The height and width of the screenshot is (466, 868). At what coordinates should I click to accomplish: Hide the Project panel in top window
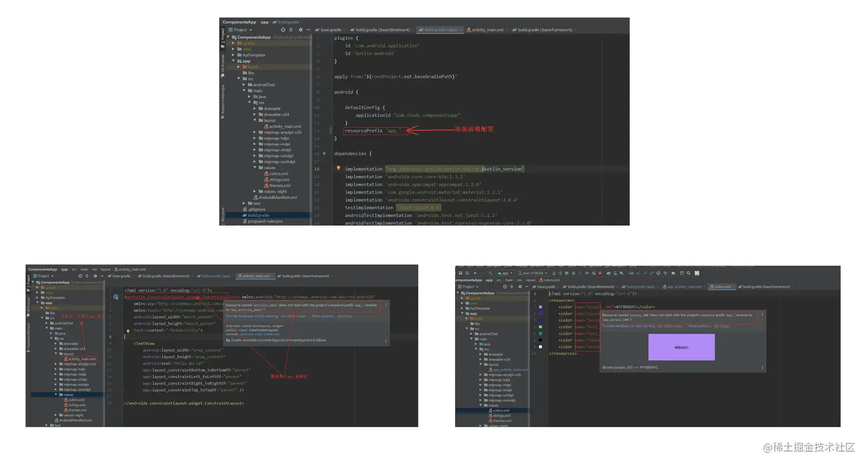(308, 30)
